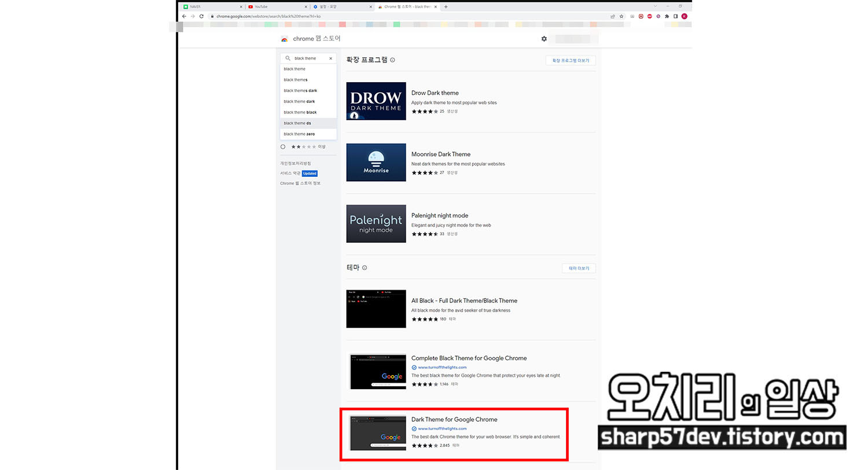Choose suggestion 'black themes'
The height and width of the screenshot is (470, 868).
[308, 80]
